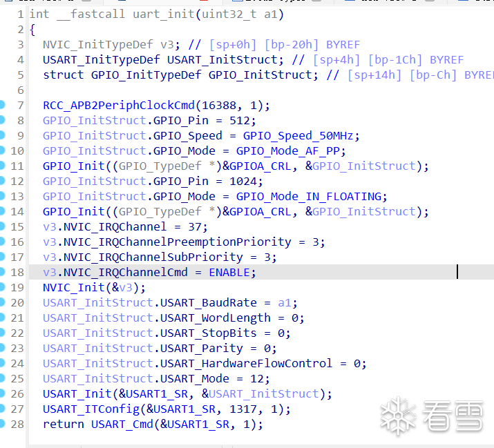Click USART_HardwareFlowControl field
The width and height of the screenshot is (494, 448).
pos(247,364)
